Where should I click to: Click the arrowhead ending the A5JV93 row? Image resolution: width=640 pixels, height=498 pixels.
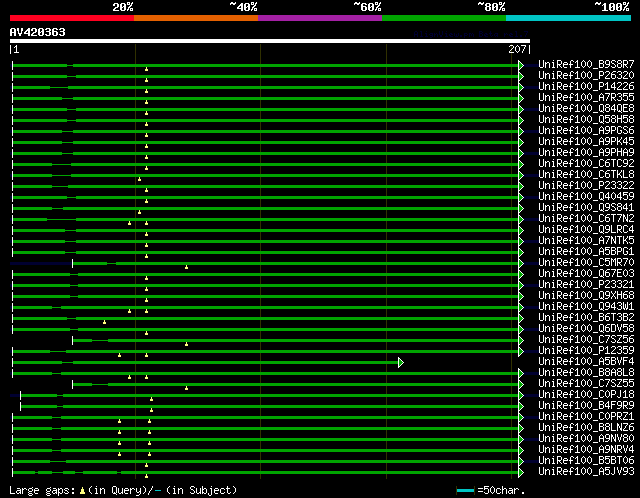coord(520,472)
